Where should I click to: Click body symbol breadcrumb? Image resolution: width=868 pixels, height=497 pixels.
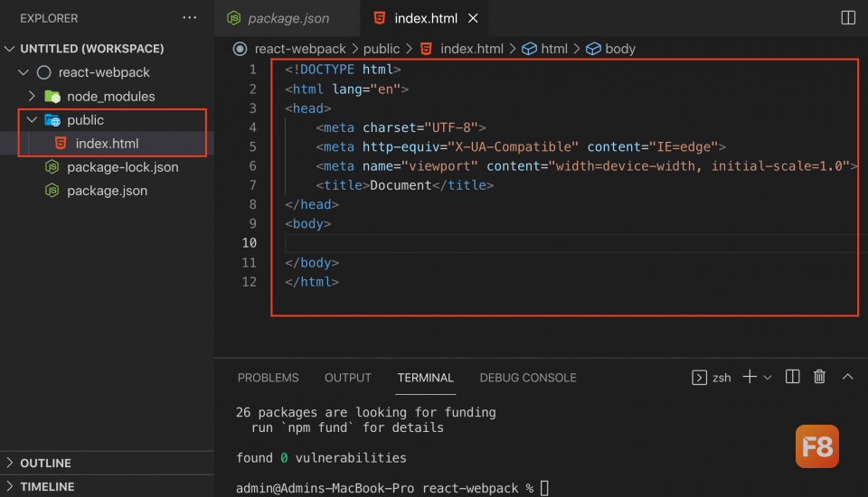click(x=620, y=49)
